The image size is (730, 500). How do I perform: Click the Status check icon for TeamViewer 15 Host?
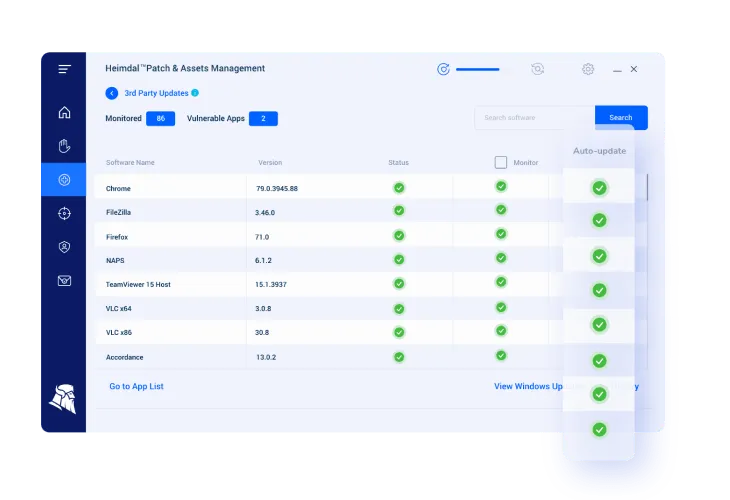coord(399,284)
